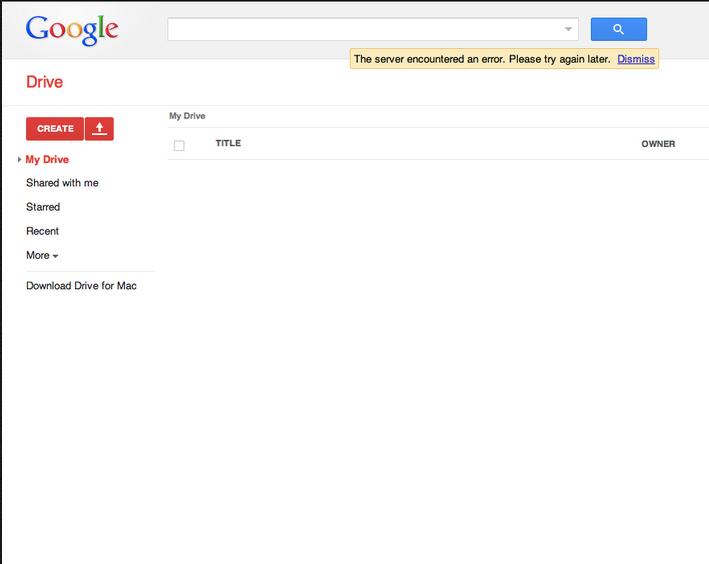Open the Starred view
This screenshot has height=564, width=709.
point(43,207)
